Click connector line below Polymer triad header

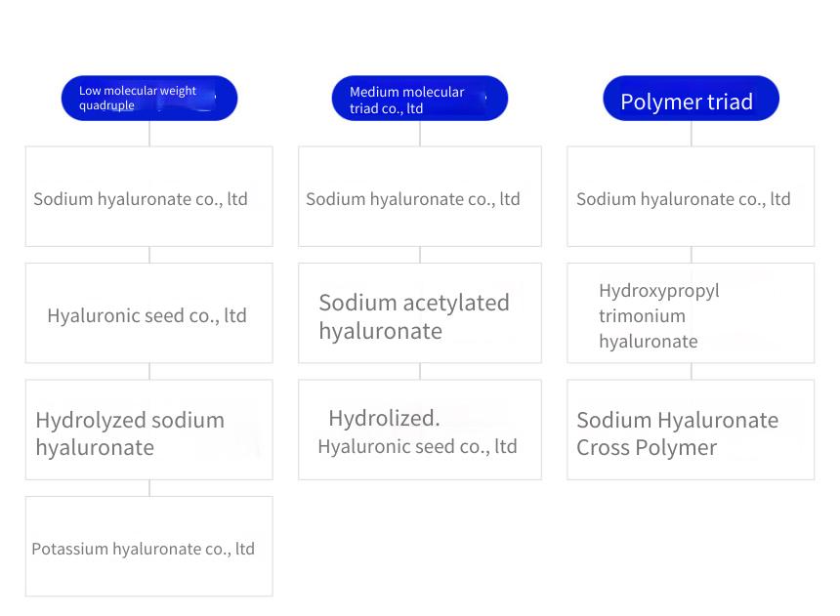[692, 134]
